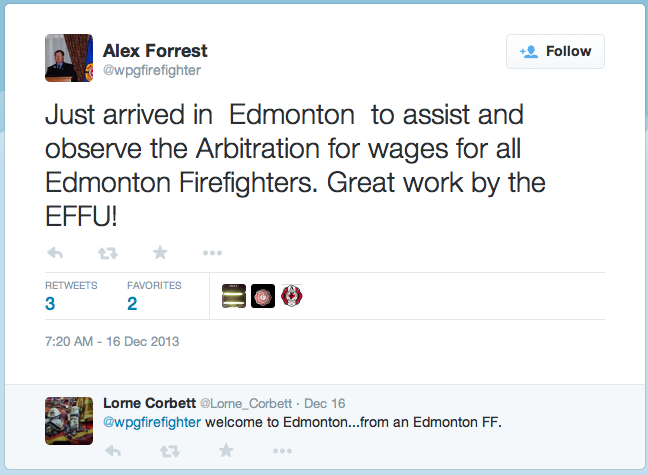This screenshot has width=648, height=475.
Task: Retweet Lorne Corbett's reply
Action: 170,451
